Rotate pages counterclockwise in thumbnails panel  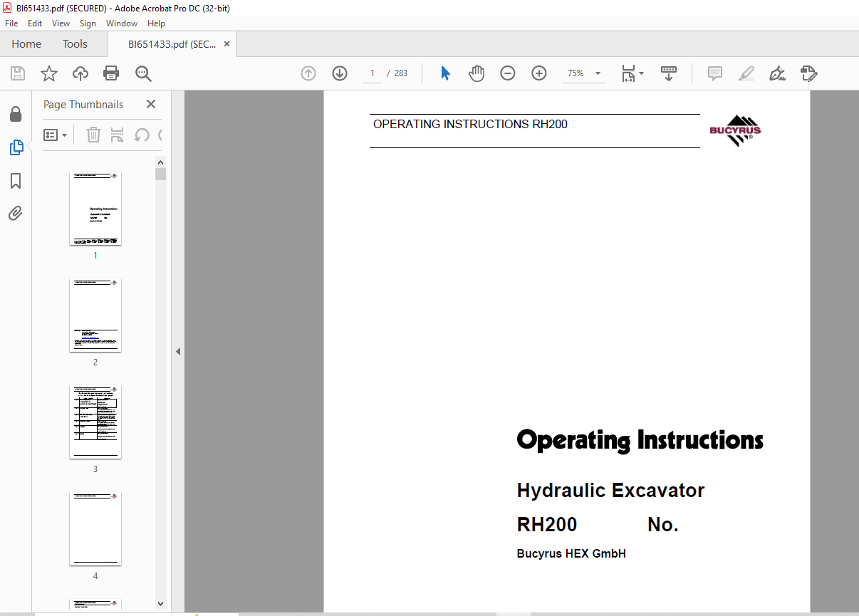pos(142,135)
